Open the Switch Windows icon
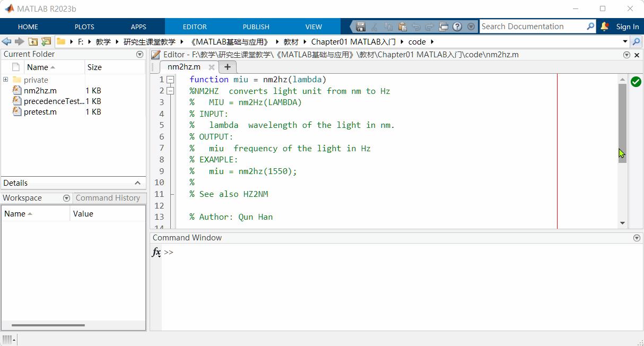Viewport: 644px width, 346px height. pos(443,26)
